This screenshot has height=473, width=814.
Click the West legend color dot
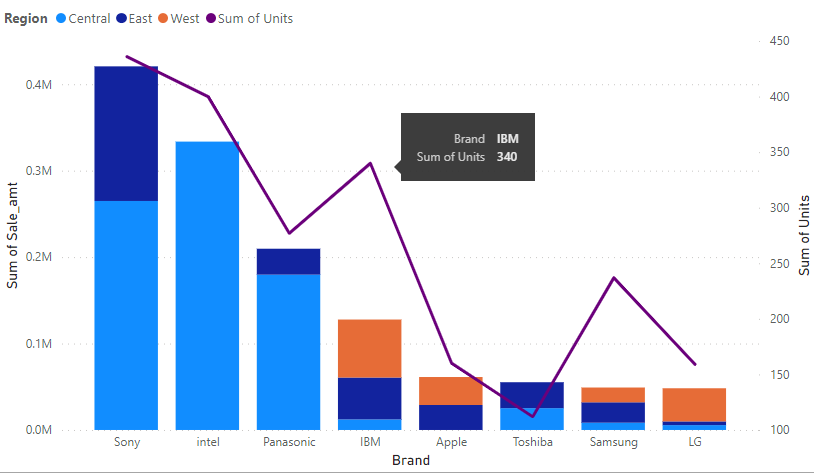click(x=163, y=19)
